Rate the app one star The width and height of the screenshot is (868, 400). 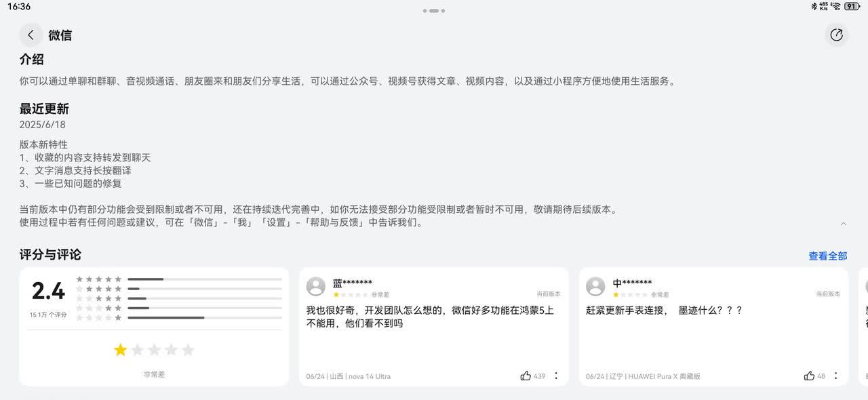click(121, 350)
